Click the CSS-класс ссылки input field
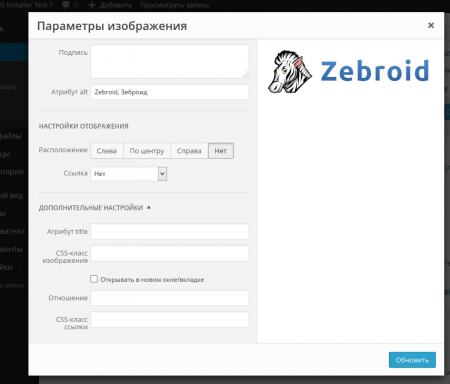Image resolution: width=450 pixels, height=384 pixels. pyautogui.click(x=170, y=320)
